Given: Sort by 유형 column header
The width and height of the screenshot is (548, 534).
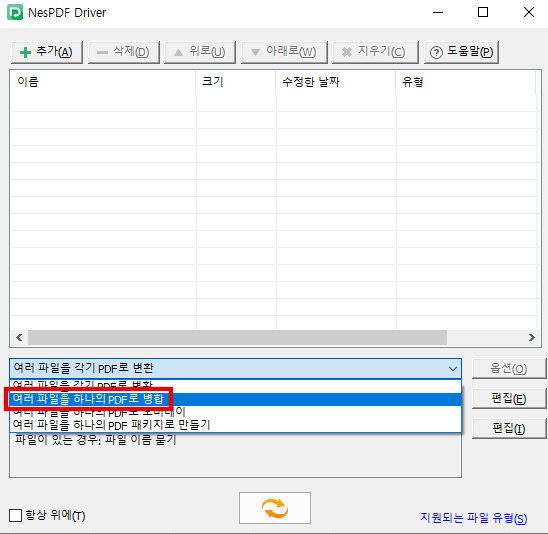Looking at the screenshot, I should (466, 82).
